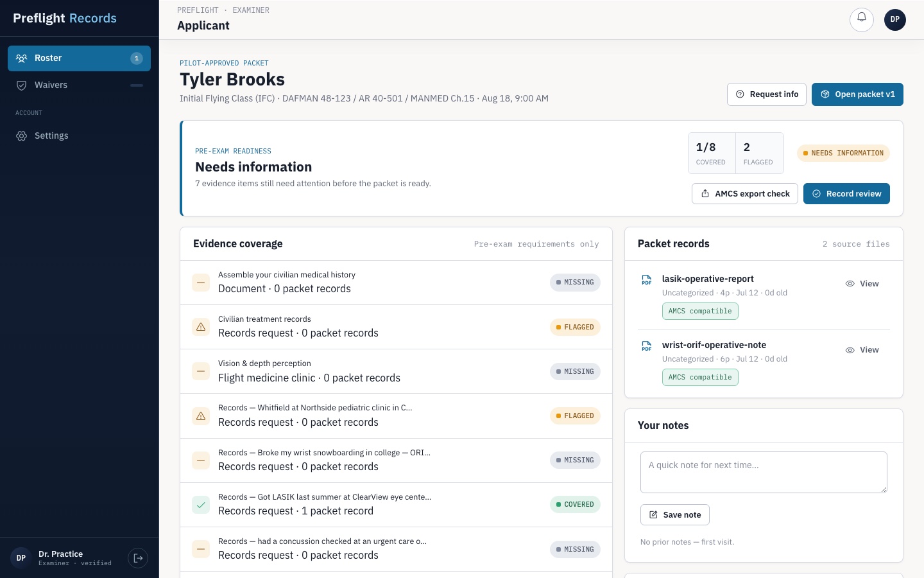Screen dimensions: 924x578
Task: Open the DP profile avatar in header
Action: (895, 19)
